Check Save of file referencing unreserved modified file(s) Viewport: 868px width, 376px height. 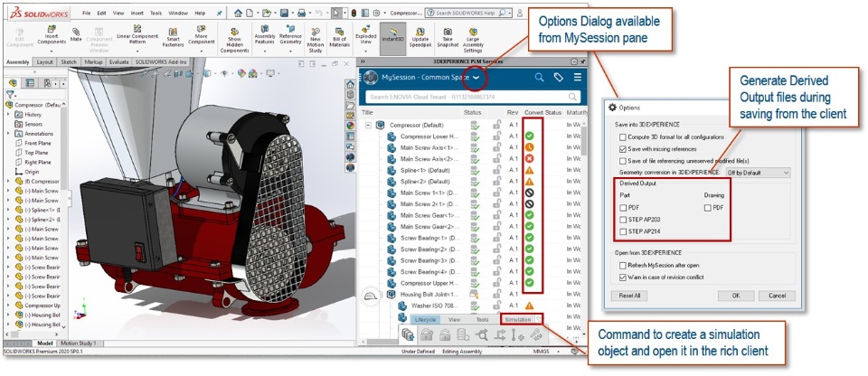point(623,161)
